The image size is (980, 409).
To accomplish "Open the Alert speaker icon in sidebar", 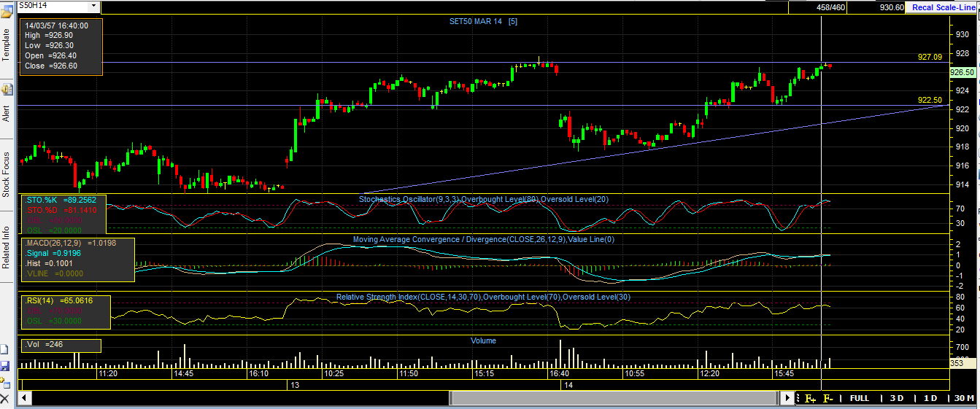I will [x=7, y=90].
